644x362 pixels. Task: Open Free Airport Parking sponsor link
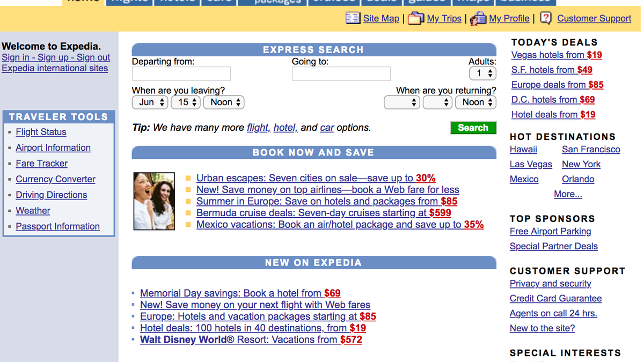(551, 232)
